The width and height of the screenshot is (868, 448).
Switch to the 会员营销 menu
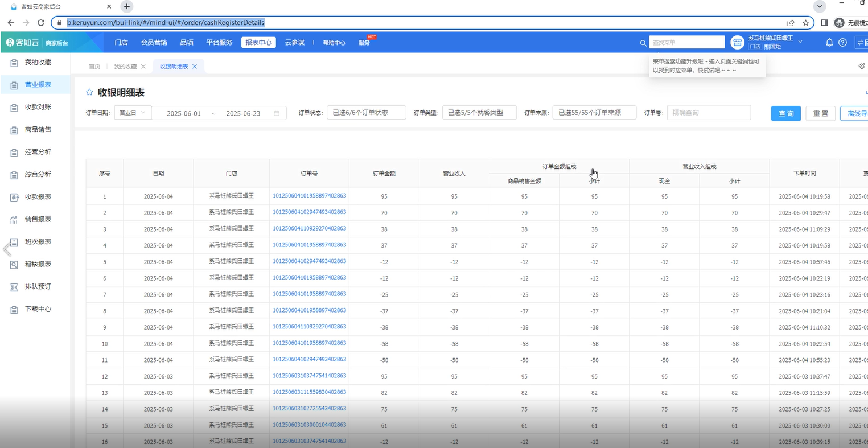pos(154,43)
